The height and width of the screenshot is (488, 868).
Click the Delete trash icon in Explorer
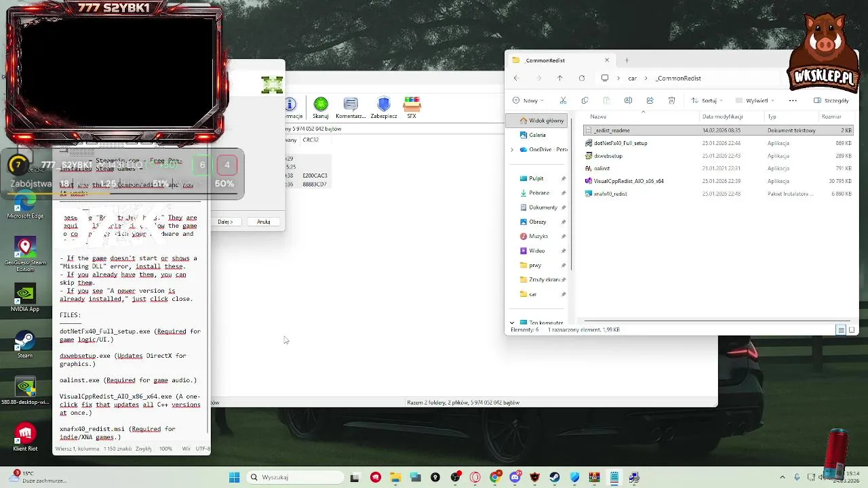671,100
